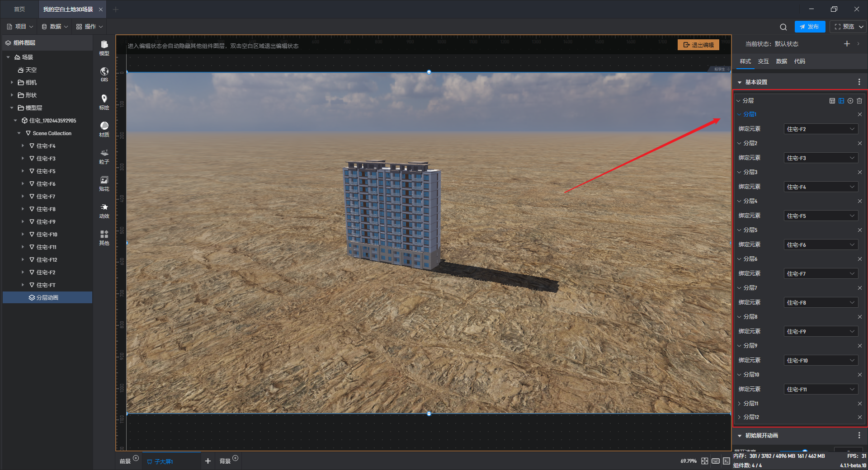Open the 材质 material sphere tool
This screenshot has width=868, height=470.
tap(104, 129)
